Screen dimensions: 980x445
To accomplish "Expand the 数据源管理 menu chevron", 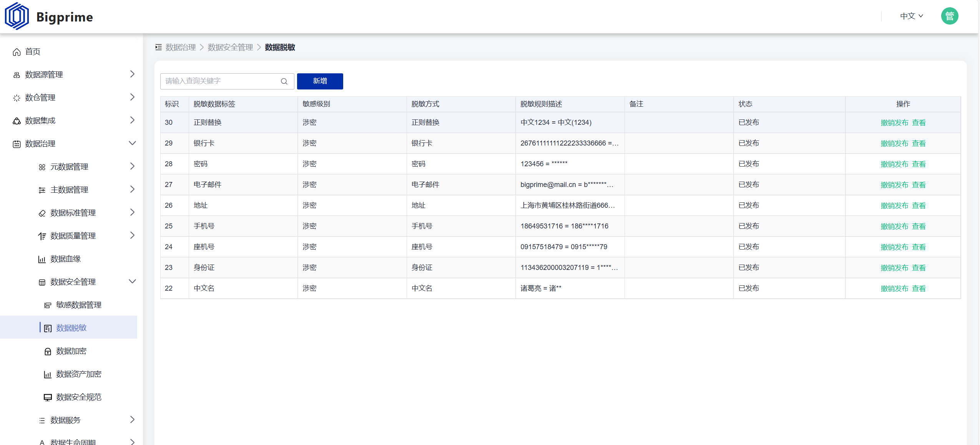I will [132, 74].
